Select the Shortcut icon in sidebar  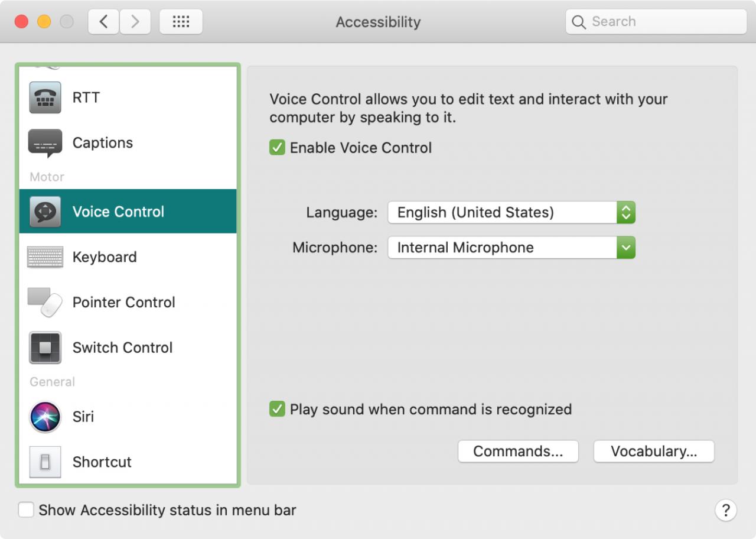coord(45,462)
